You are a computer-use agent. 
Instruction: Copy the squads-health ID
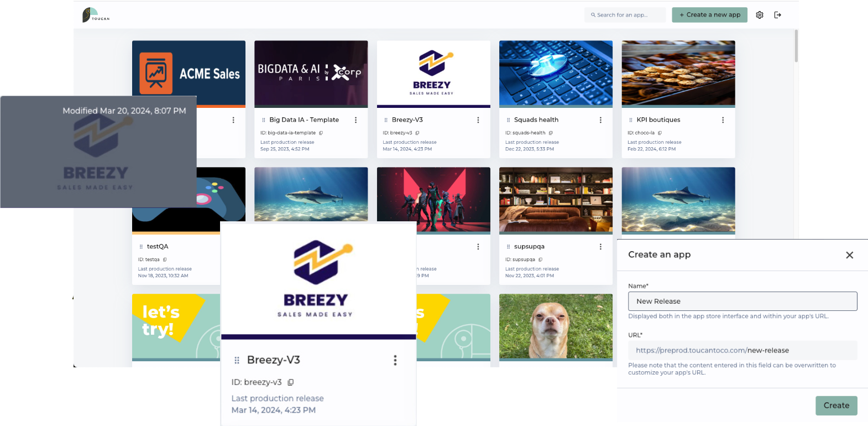[551, 133]
